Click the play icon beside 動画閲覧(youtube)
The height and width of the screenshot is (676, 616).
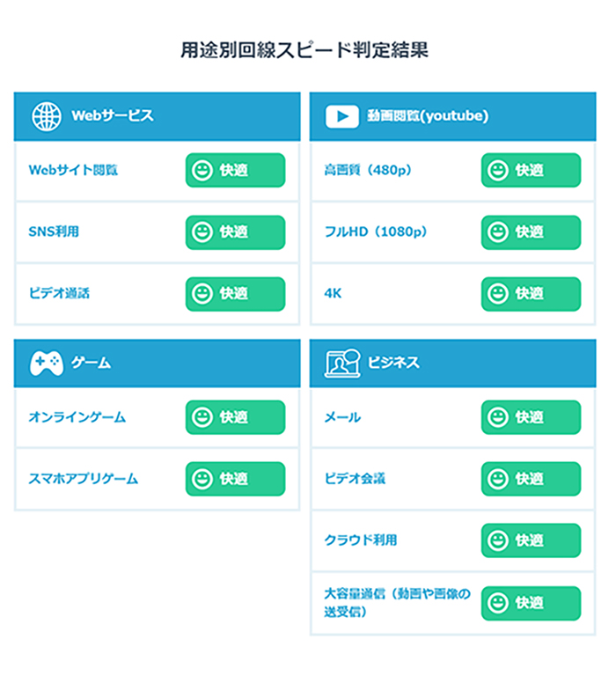pyautogui.click(x=341, y=116)
